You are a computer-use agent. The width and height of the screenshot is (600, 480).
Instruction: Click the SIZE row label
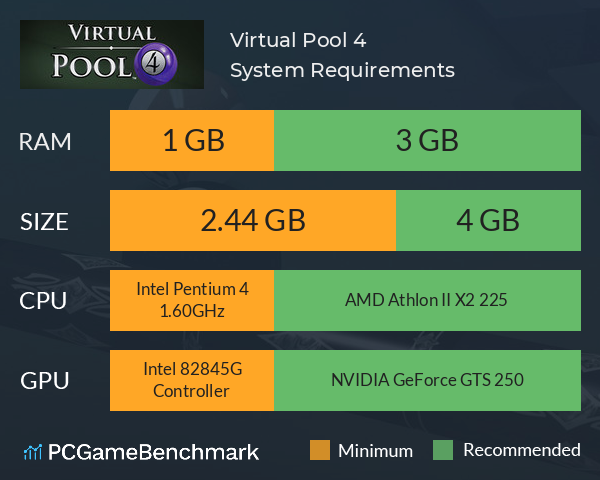(44, 222)
